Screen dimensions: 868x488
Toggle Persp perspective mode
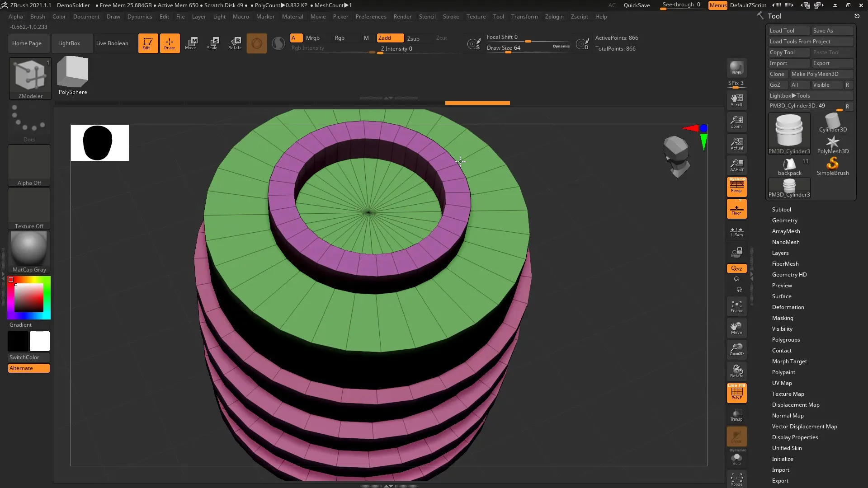coord(736,187)
